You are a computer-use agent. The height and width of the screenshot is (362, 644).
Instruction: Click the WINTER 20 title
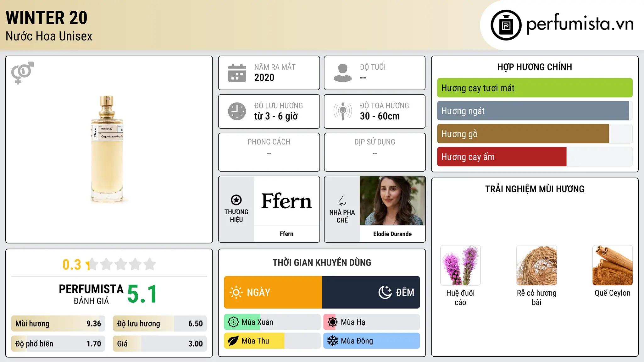(47, 18)
